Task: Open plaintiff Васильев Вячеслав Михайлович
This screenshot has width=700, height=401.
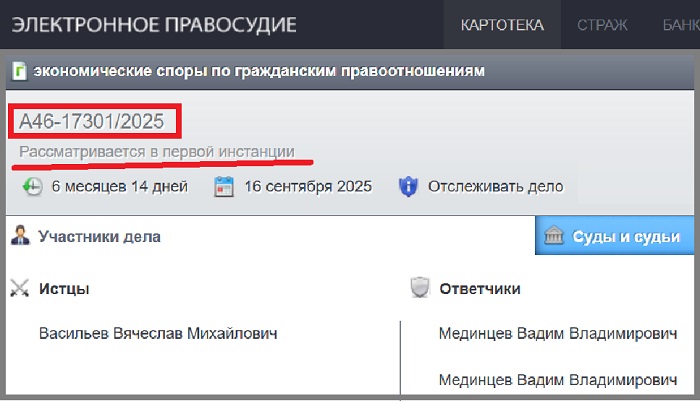Action: click(157, 333)
